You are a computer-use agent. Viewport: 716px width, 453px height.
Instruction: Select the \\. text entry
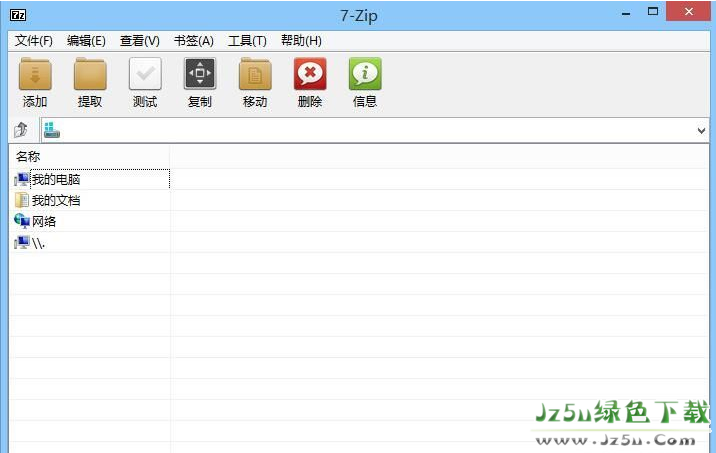38,243
